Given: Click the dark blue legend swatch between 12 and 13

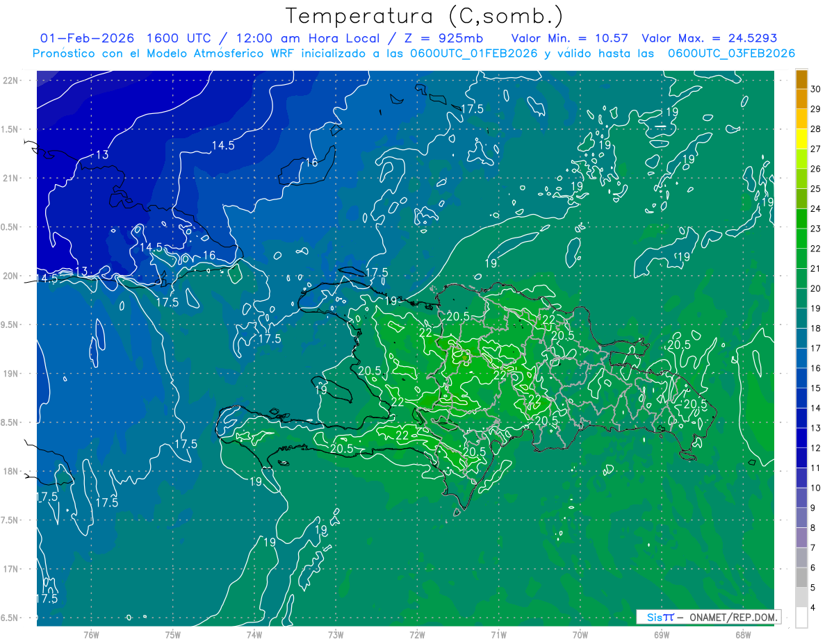Looking at the screenshot, I should tap(801, 438).
